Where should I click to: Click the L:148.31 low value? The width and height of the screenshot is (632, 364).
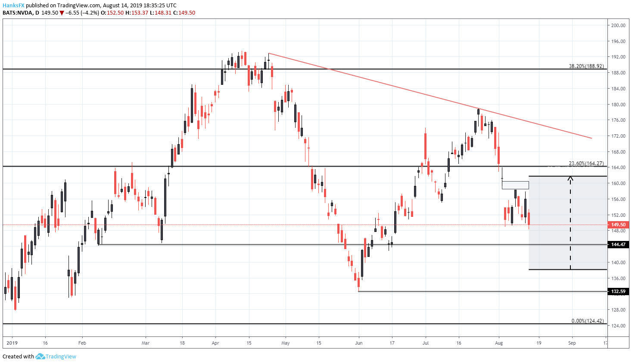coord(161,13)
